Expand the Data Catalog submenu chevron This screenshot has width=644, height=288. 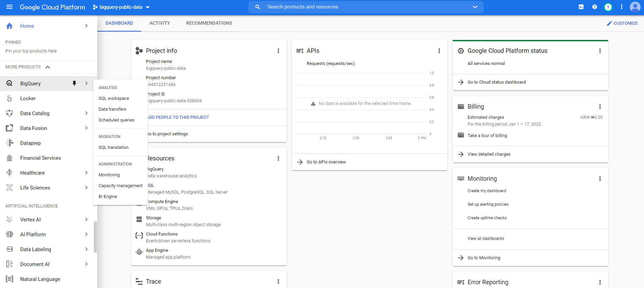pyautogui.click(x=86, y=113)
